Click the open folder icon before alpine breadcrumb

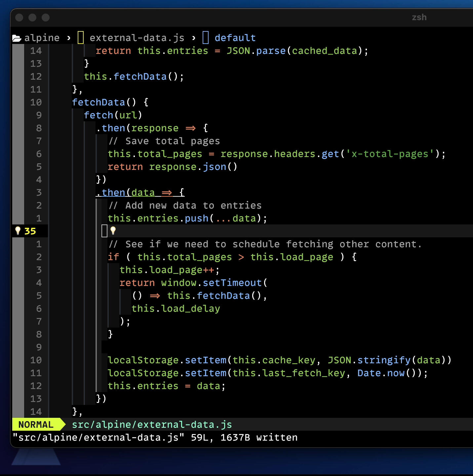tap(17, 37)
